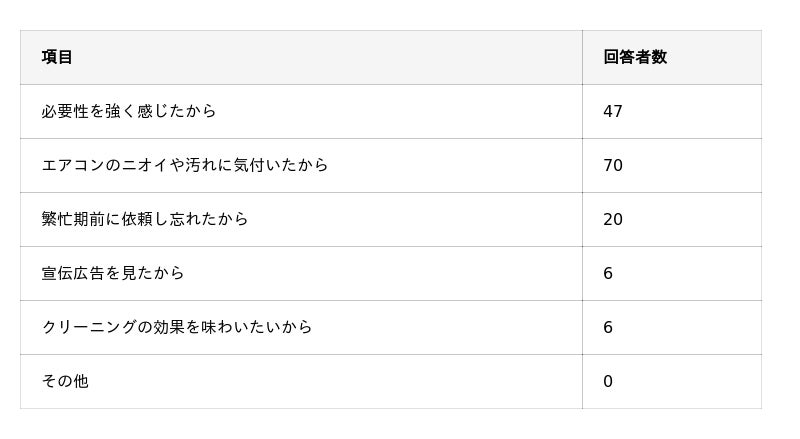Screen dimensions: 800x439
Task: Click the value 70 in the table
Action: [613, 165]
